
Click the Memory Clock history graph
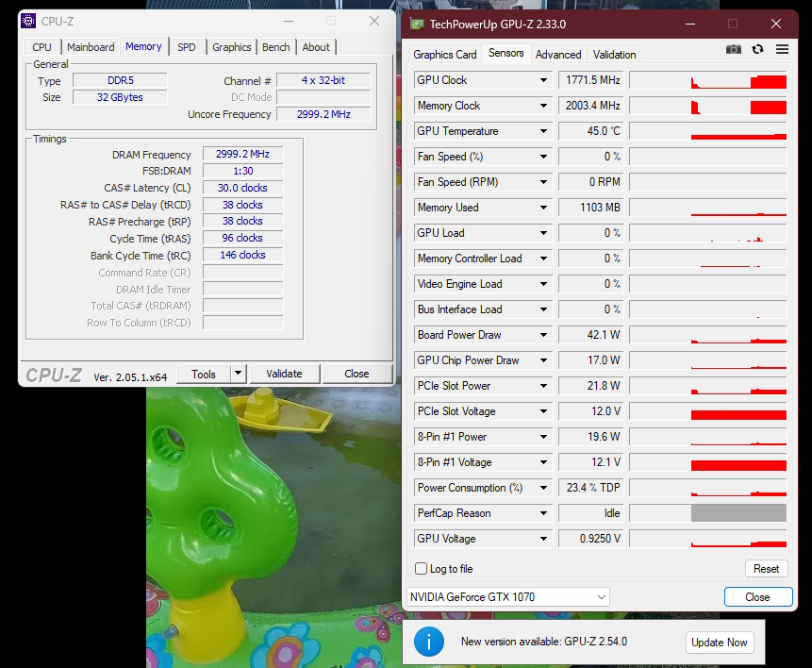(708, 106)
